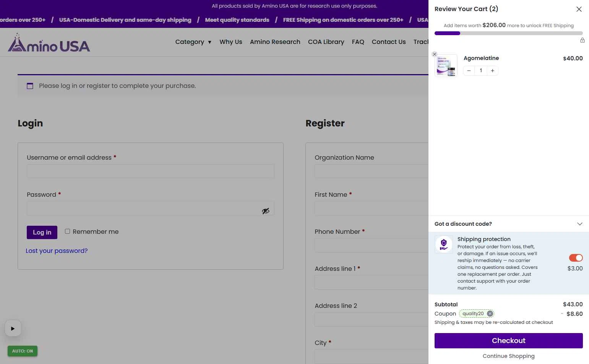Viewport: 589px width, 364px height.
Task: Click Lost your password link
Action: (x=57, y=251)
